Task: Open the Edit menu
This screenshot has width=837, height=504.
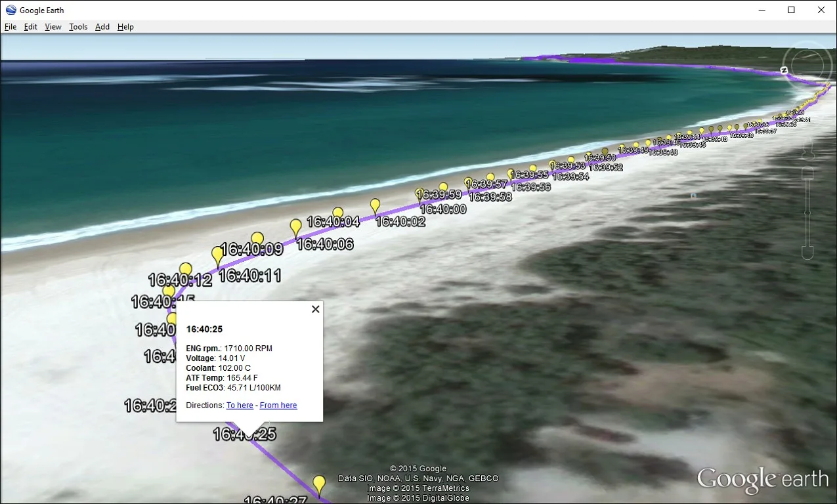Action: coord(31,27)
